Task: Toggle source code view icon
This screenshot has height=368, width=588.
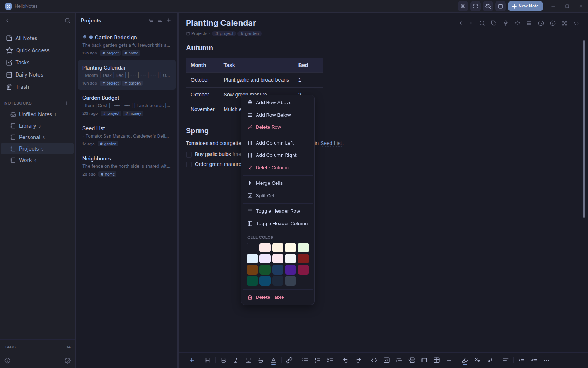Action: coord(576,23)
